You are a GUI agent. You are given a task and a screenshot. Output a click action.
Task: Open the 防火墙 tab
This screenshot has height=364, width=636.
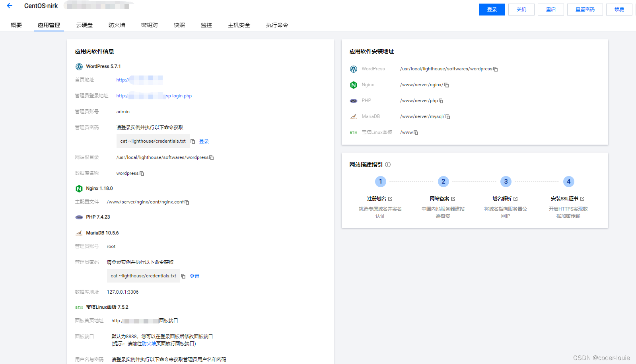117,25
